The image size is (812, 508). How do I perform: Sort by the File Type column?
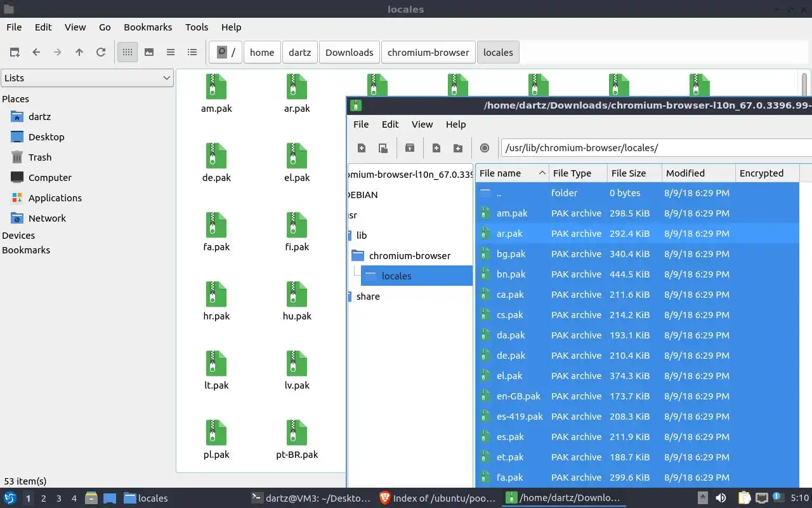[579, 173]
